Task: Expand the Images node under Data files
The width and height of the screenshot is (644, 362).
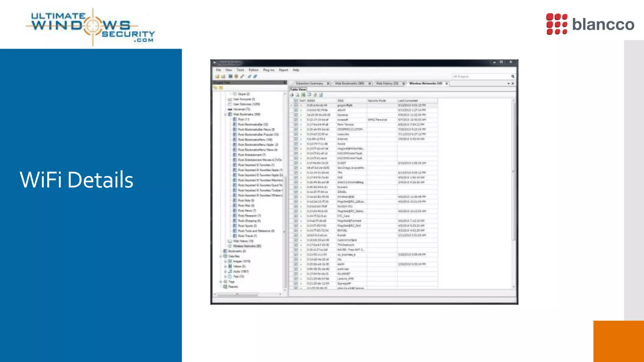Action: point(225,261)
